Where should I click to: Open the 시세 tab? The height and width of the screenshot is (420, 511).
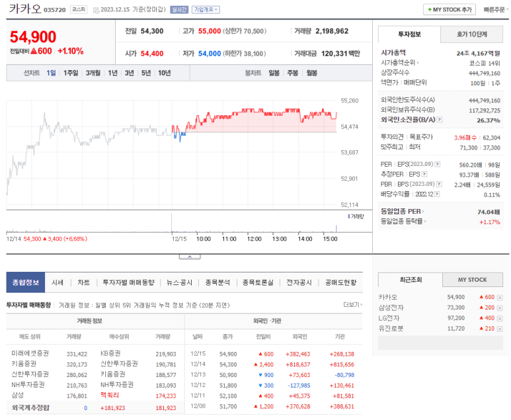pos(58,282)
